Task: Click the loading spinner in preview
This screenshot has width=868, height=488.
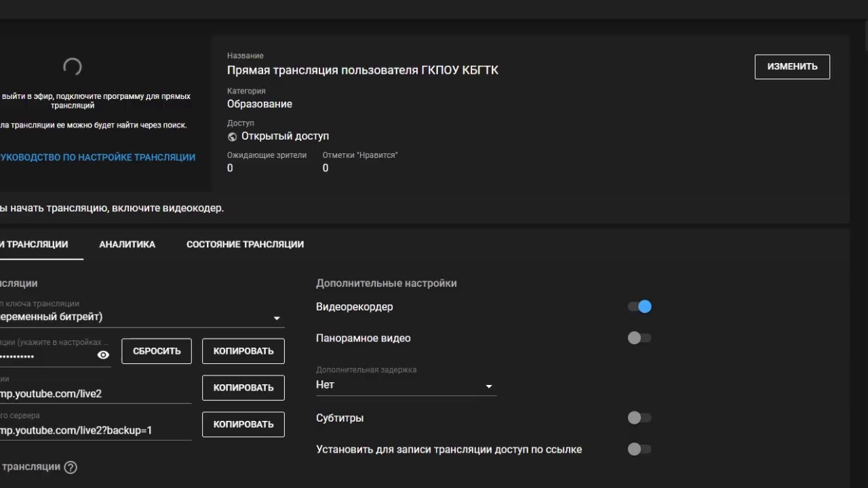Action: (73, 66)
